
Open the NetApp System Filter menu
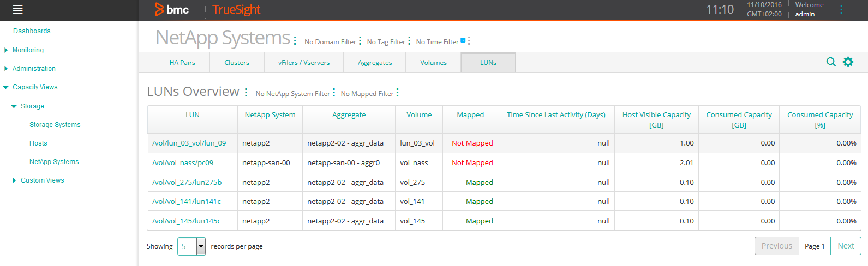point(334,93)
